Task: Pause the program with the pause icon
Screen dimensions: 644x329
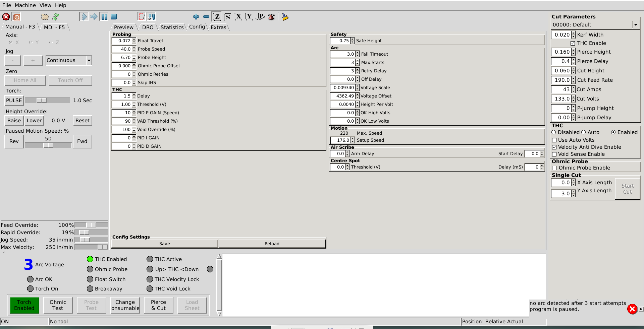Action: [x=104, y=17]
